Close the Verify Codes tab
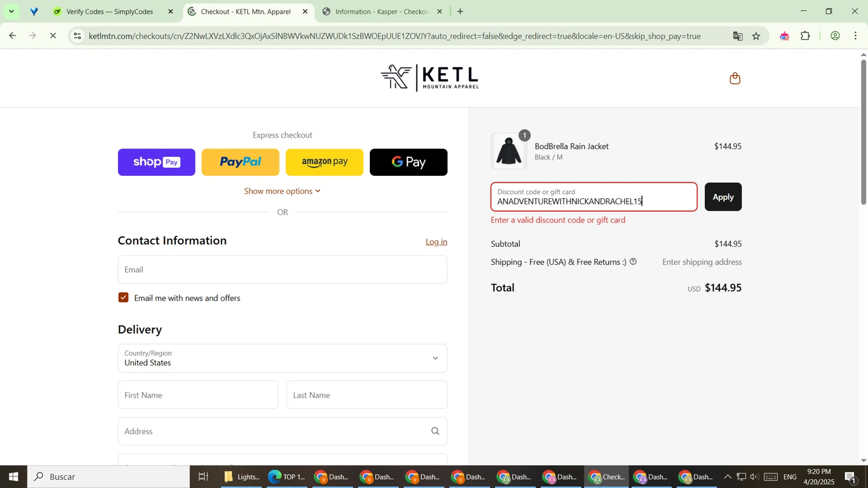Viewport: 868px width, 488px height. tap(170, 12)
